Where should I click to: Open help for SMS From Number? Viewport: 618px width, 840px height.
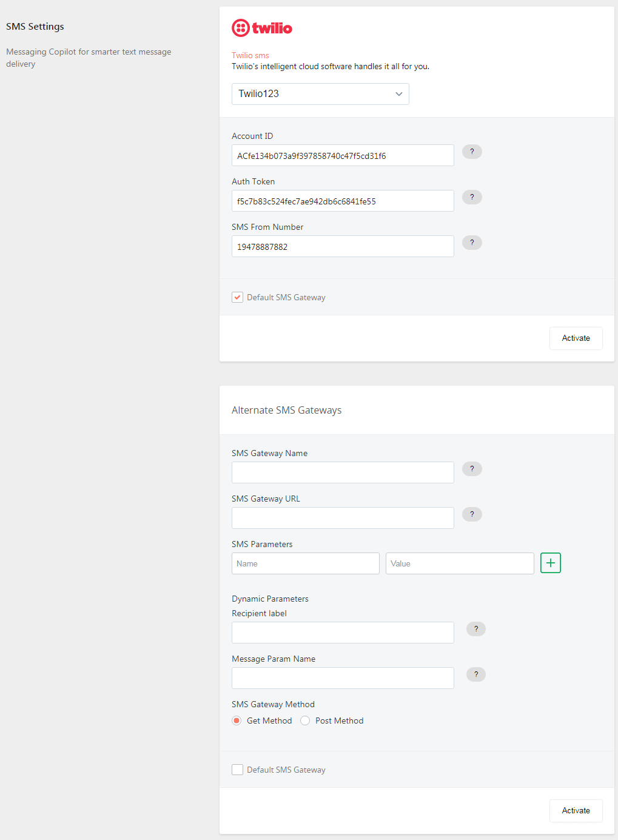[472, 243]
